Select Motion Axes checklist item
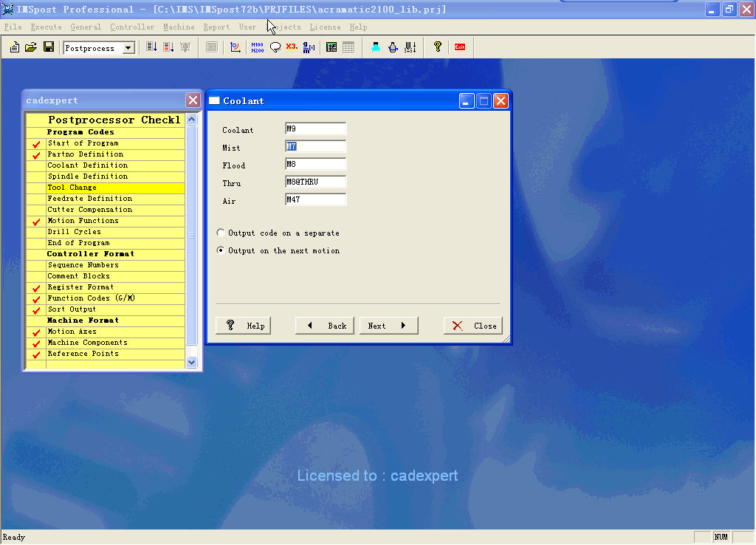 tap(116, 332)
